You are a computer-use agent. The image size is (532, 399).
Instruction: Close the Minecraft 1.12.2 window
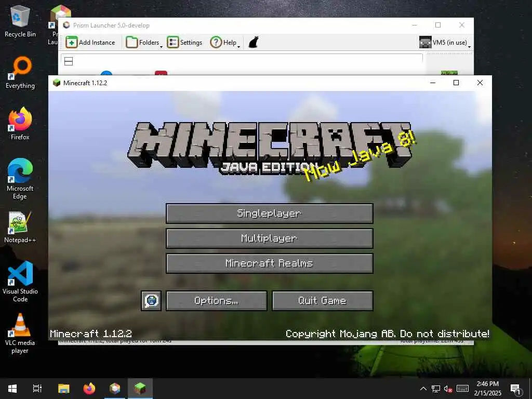(480, 83)
